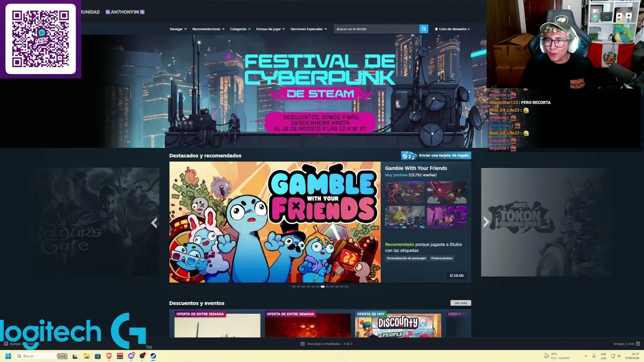
Task: Expand the Navegar dropdown menu
Action: (x=178, y=29)
